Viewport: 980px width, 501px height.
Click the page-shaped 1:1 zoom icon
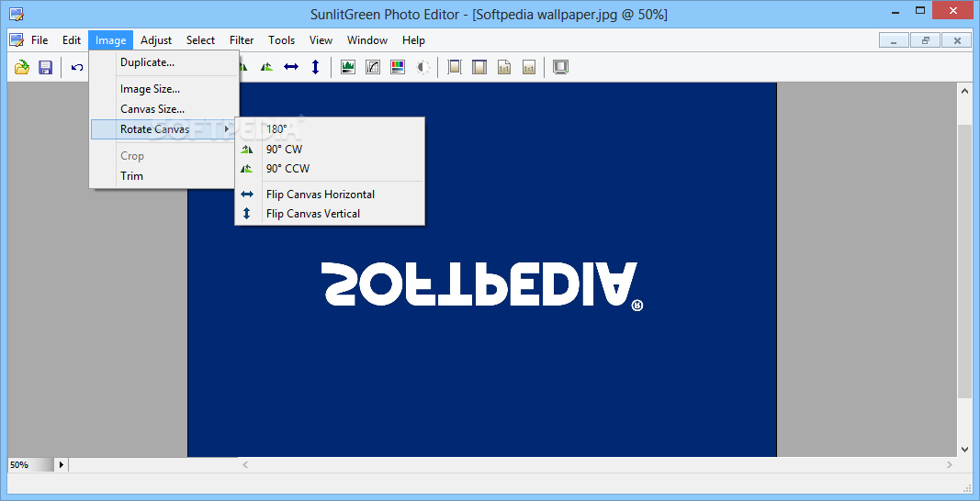click(503, 67)
